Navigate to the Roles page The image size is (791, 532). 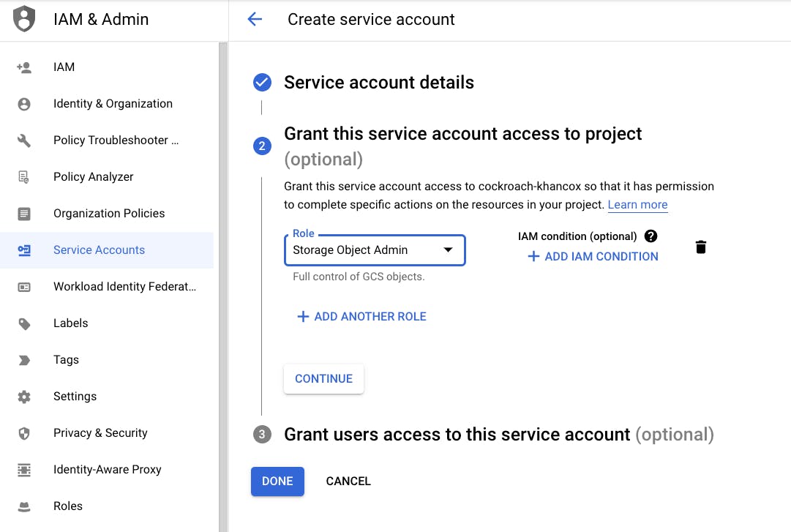[68, 506]
